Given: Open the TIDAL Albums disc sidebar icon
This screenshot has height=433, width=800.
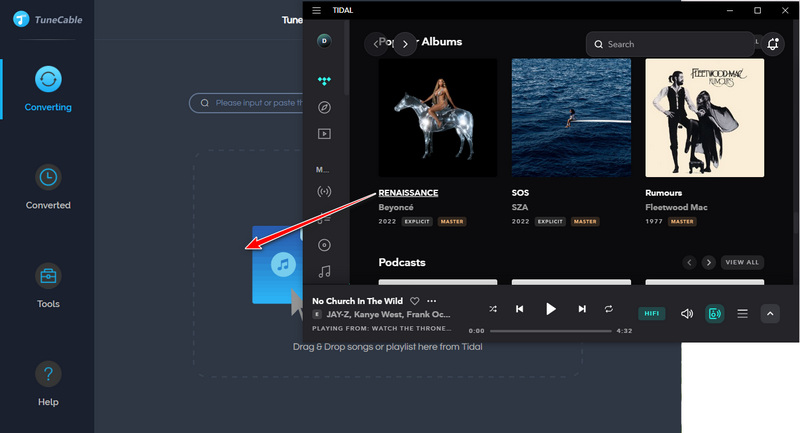Looking at the screenshot, I should pyautogui.click(x=324, y=245).
